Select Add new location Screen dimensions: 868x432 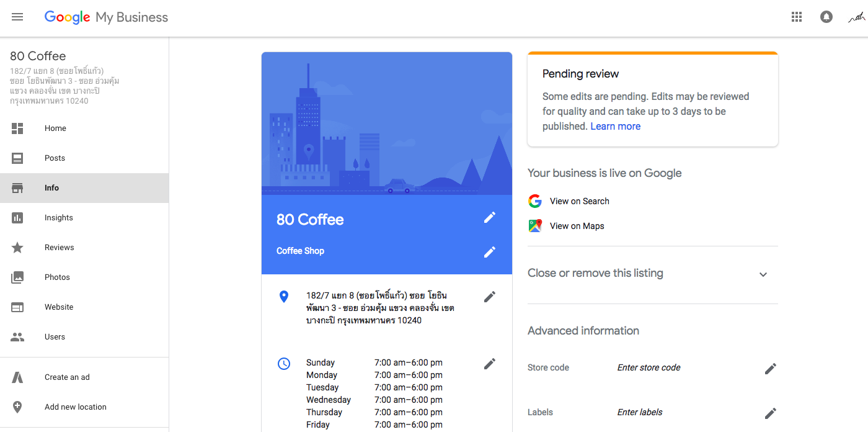[84, 407]
